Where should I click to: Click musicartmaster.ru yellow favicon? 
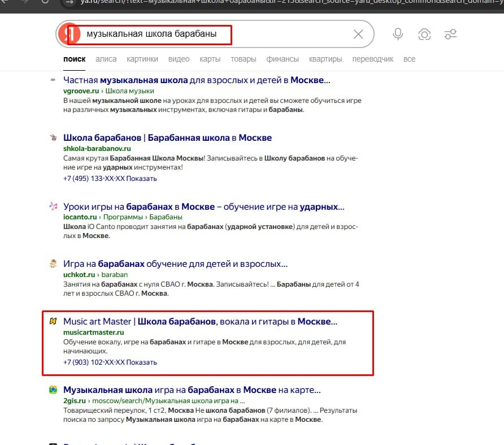point(53,321)
